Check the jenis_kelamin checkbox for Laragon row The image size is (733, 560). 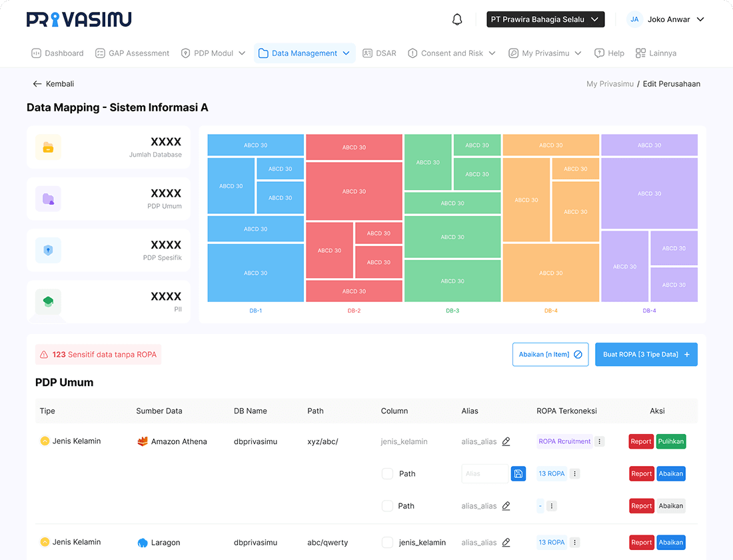[386, 542]
